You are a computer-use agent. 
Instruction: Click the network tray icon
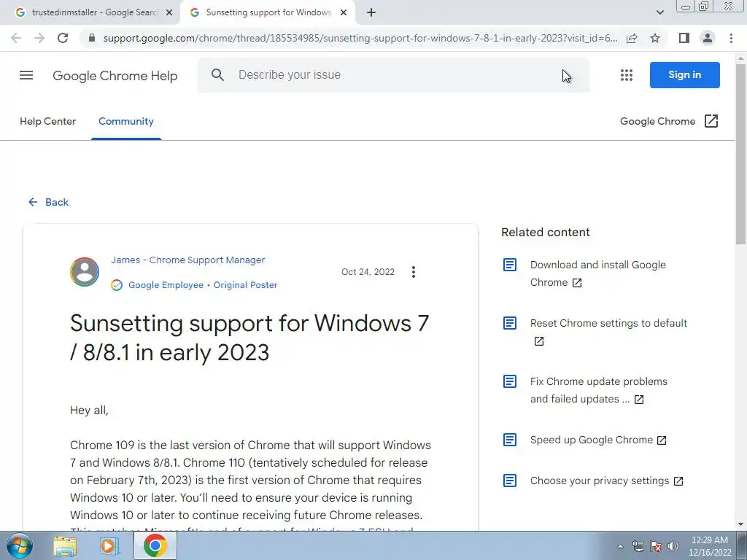pyautogui.click(x=638, y=546)
